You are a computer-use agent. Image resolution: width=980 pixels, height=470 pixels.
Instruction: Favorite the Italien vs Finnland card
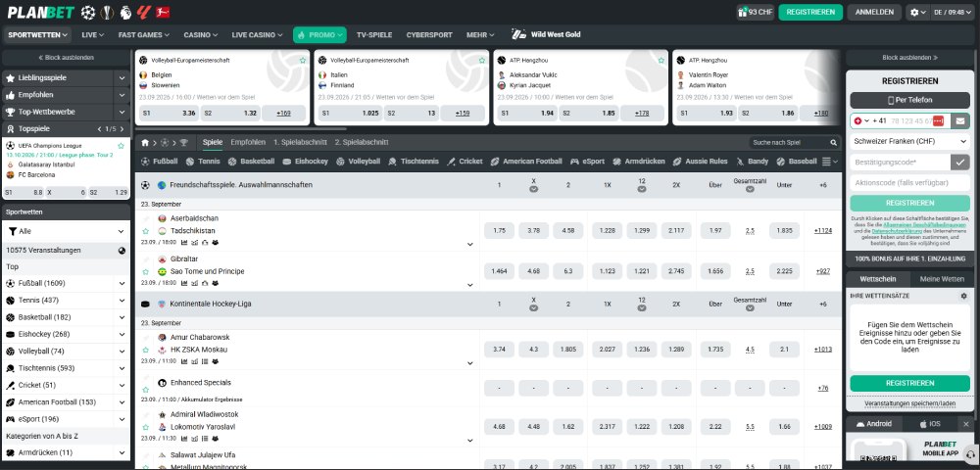(482, 61)
